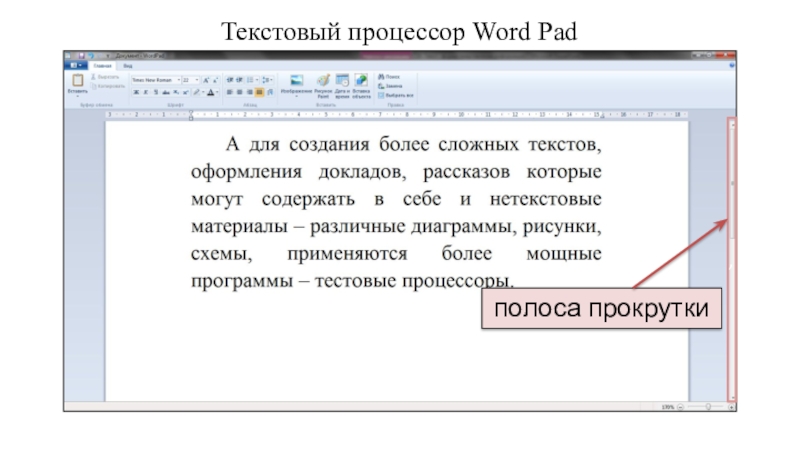
Task: Switch to the Главная tab
Action: (x=103, y=66)
